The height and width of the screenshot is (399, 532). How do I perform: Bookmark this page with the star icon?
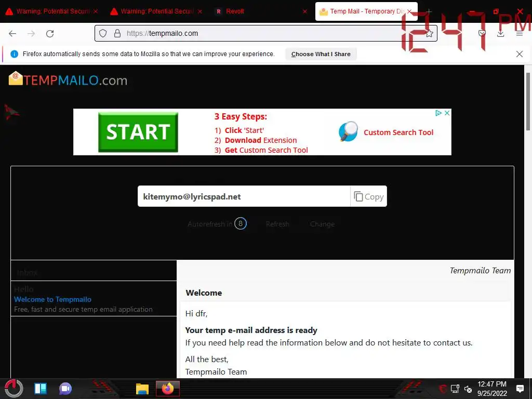click(429, 33)
